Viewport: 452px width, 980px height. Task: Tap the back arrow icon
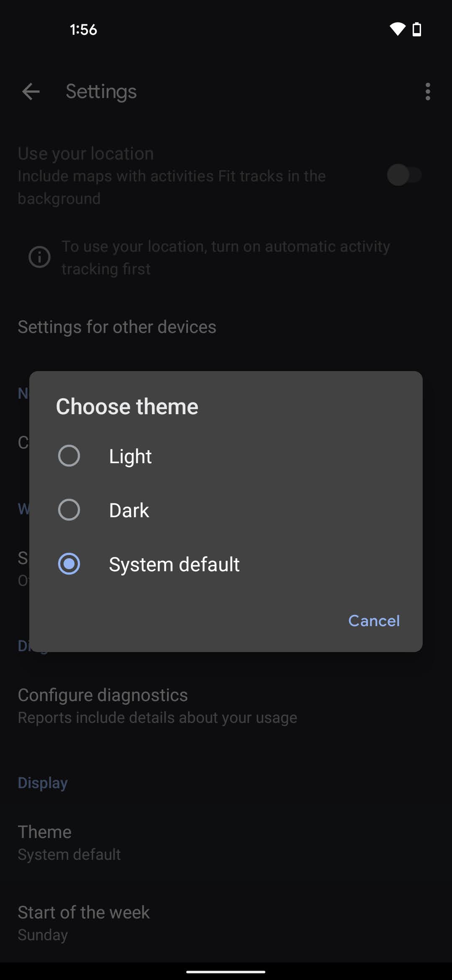[x=31, y=92]
